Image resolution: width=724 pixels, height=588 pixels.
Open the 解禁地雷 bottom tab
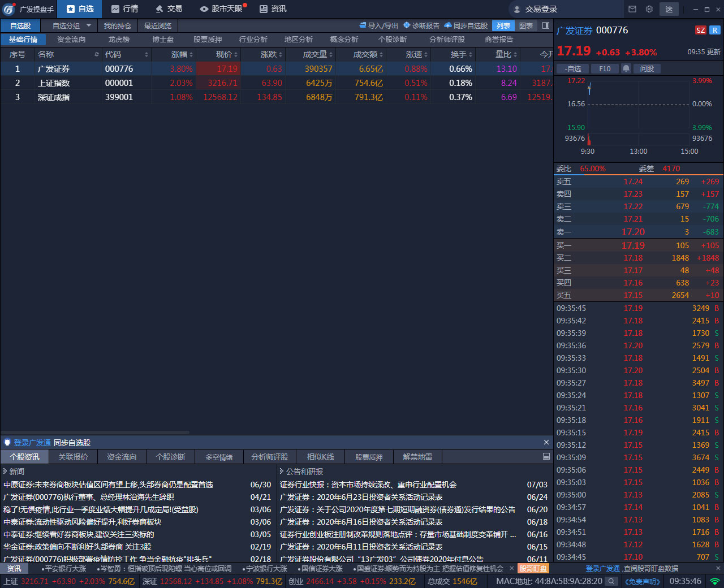[417, 457]
